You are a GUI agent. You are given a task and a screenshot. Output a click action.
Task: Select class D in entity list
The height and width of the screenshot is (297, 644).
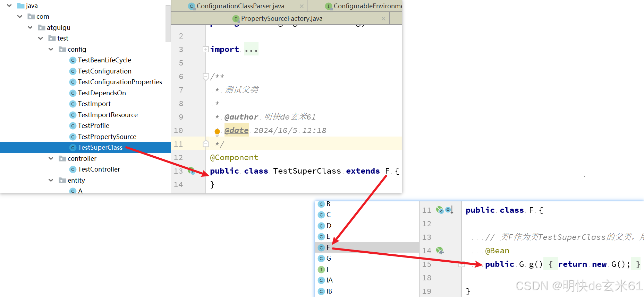(x=329, y=226)
